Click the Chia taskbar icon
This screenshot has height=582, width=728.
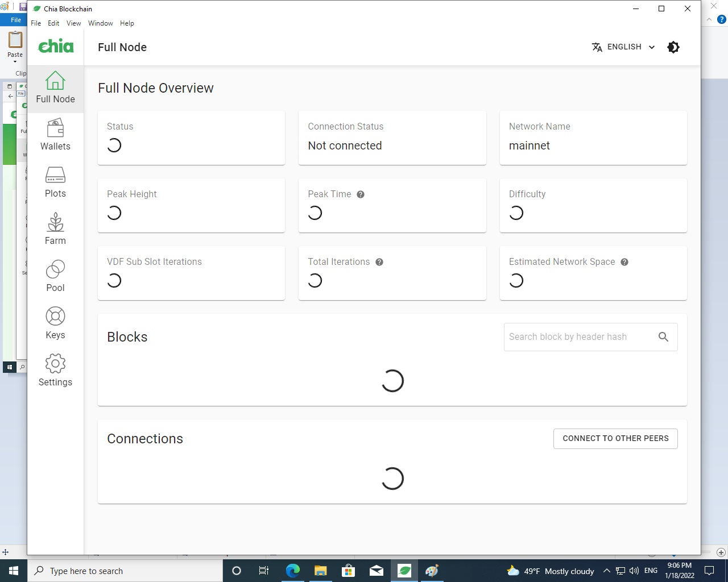[404, 571]
